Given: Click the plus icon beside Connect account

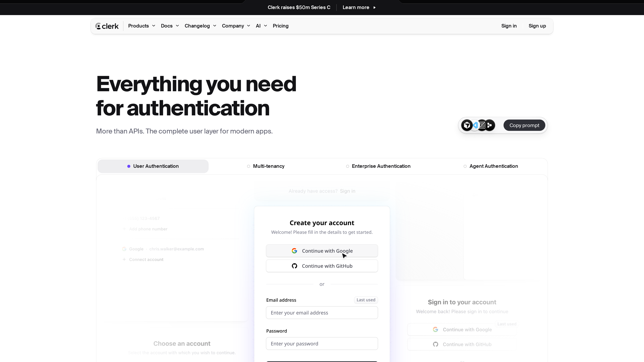Looking at the screenshot, I should click(x=124, y=259).
